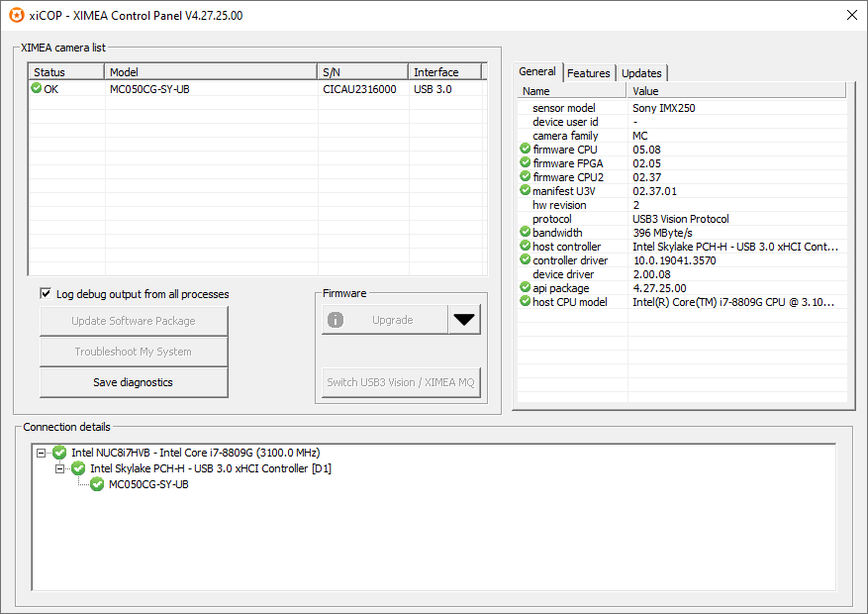
Task: Click the manifest U3V value 02.37.01
Action: click(x=654, y=191)
